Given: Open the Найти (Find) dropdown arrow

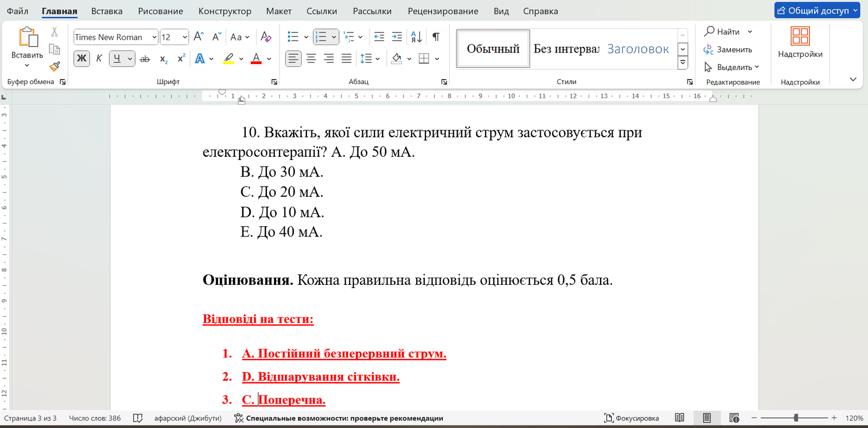Looking at the screenshot, I should pyautogui.click(x=750, y=32).
